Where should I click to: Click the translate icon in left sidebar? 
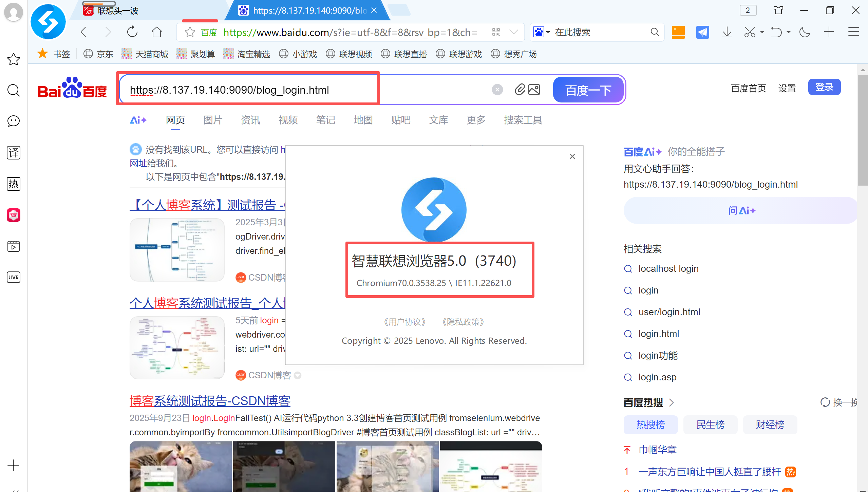click(14, 153)
